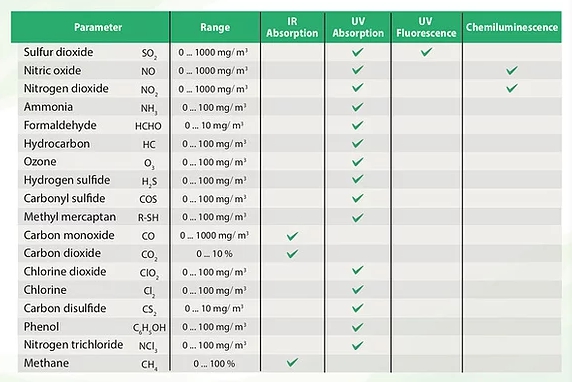The image size is (572, 382).
Task: Click the Methyl mercaptan range value
Action: click(214, 217)
